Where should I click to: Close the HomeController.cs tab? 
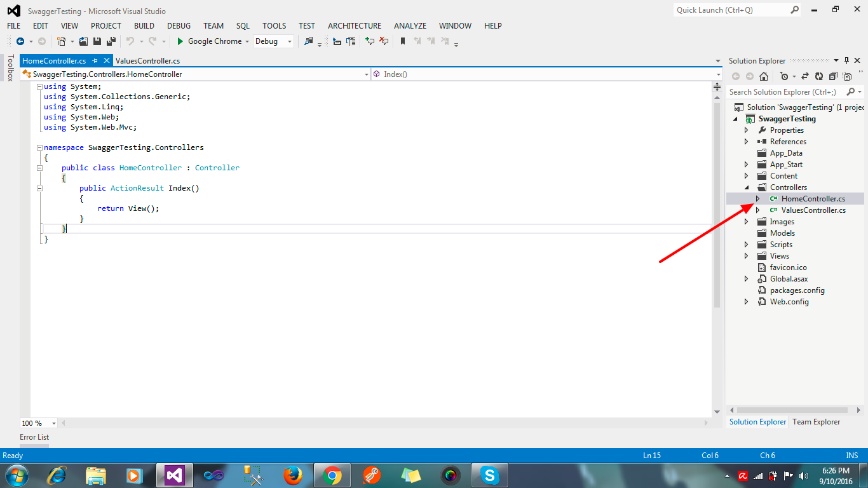coord(105,61)
